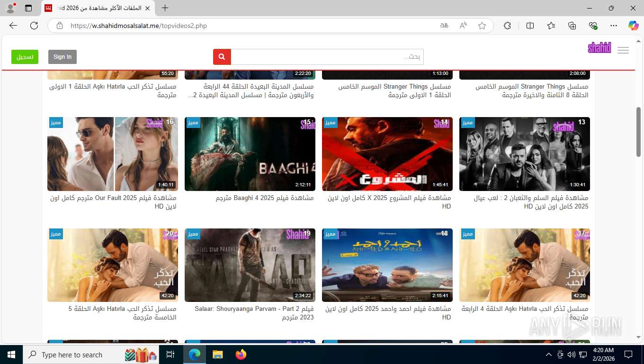Open title link Our Fault 2025
The image size is (644, 364).
pos(113,202)
